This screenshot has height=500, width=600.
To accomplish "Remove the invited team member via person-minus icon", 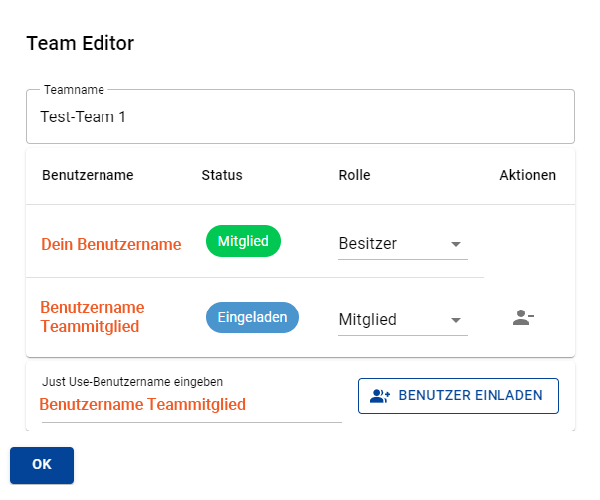I will click(x=523, y=318).
